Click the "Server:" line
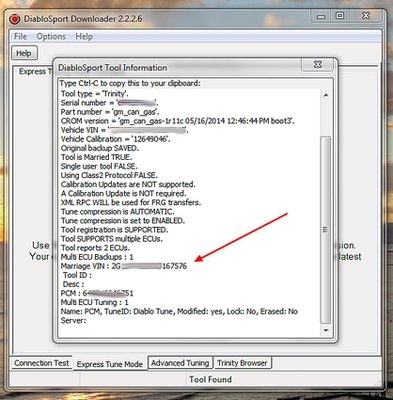393x400 pixels. [x=73, y=321]
